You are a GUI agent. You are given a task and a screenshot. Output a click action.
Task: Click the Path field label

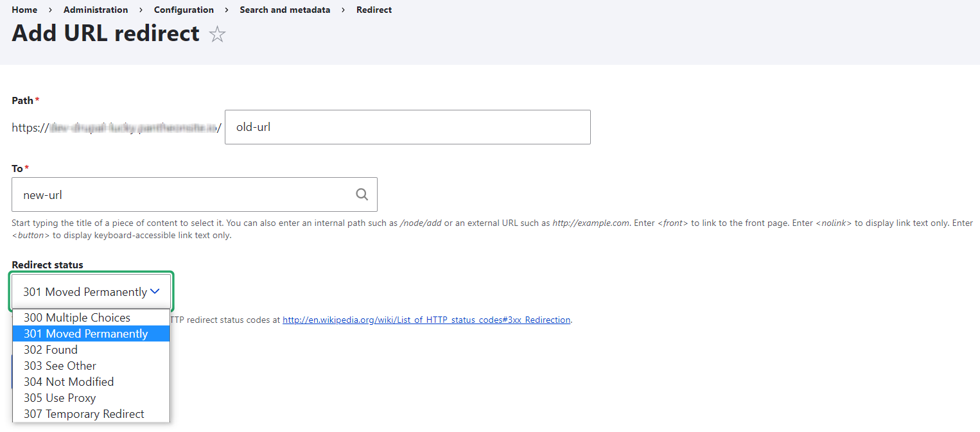22,101
